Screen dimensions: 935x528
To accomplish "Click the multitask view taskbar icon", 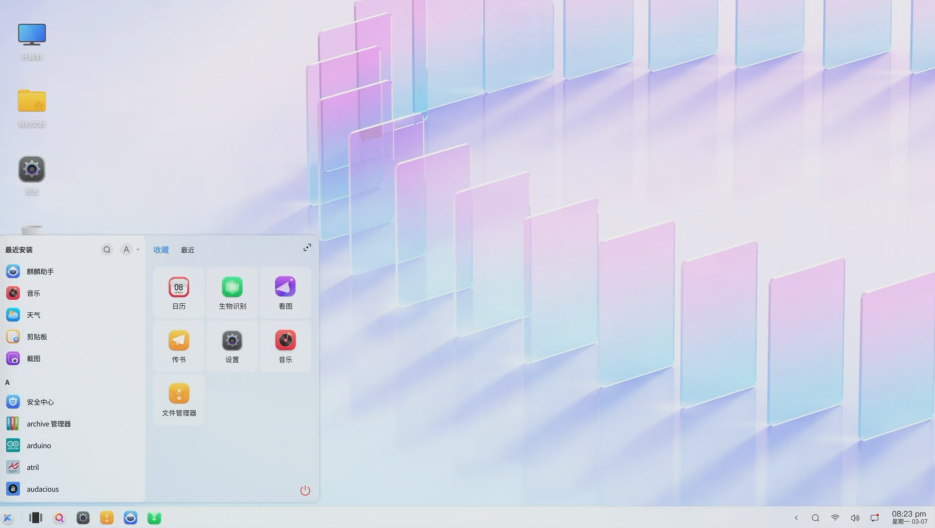I will tap(35, 518).
